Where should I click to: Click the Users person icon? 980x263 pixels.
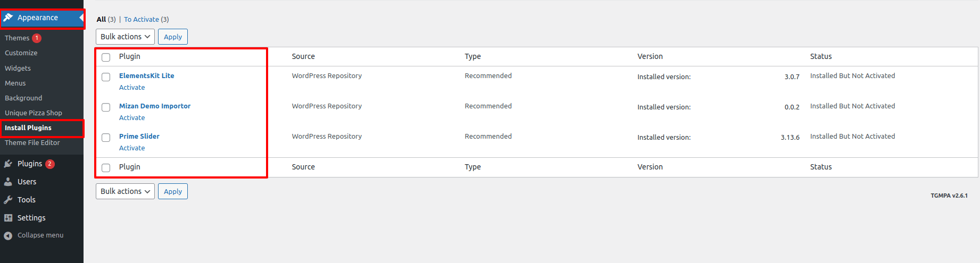[8, 182]
